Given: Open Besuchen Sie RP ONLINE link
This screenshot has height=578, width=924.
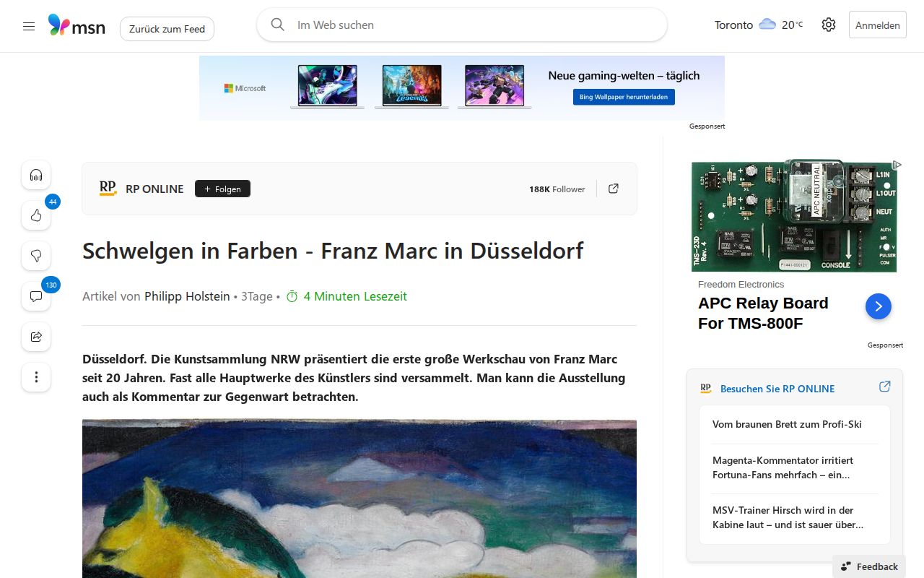Looking at the screenshot, I should pos(777,389).
